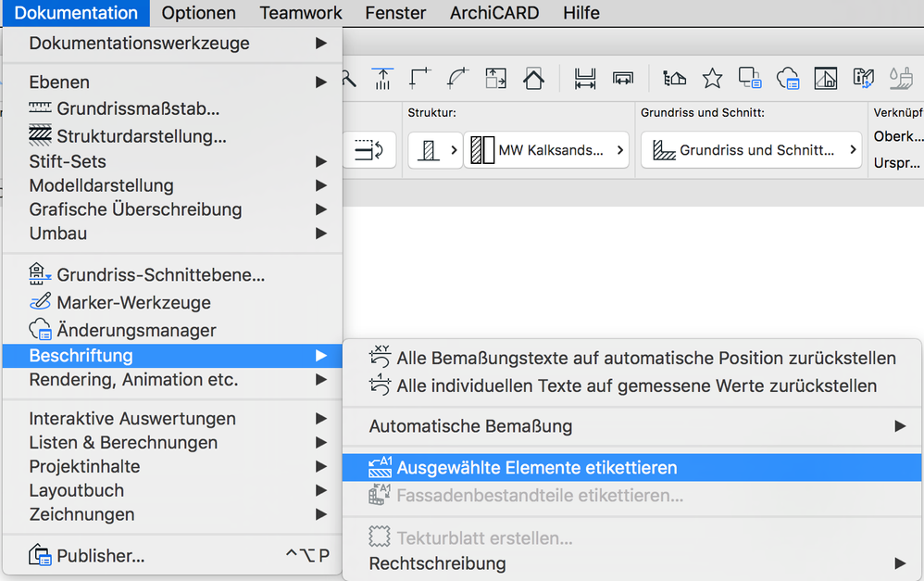Image resolution: width=924 pixels, height=581 pixels.
Task: Open the wall structure type dropdown
Action: [435, 150]
